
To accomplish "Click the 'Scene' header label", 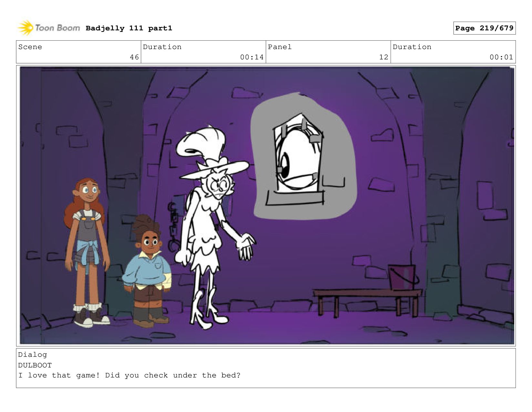I will pos(30,47).
